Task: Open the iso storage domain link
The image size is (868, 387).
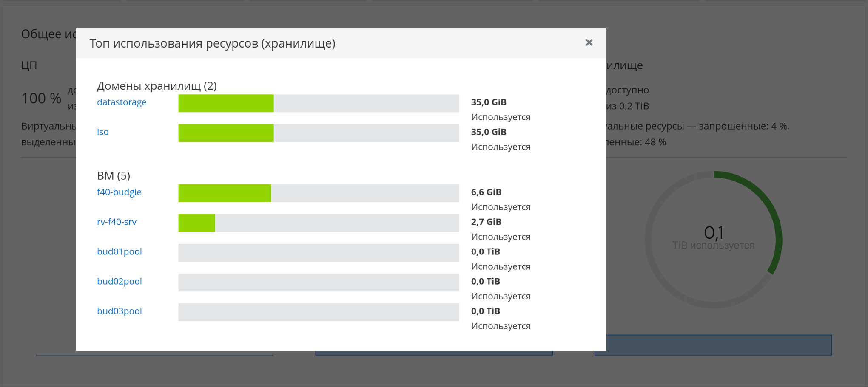Action: (103, 132)
